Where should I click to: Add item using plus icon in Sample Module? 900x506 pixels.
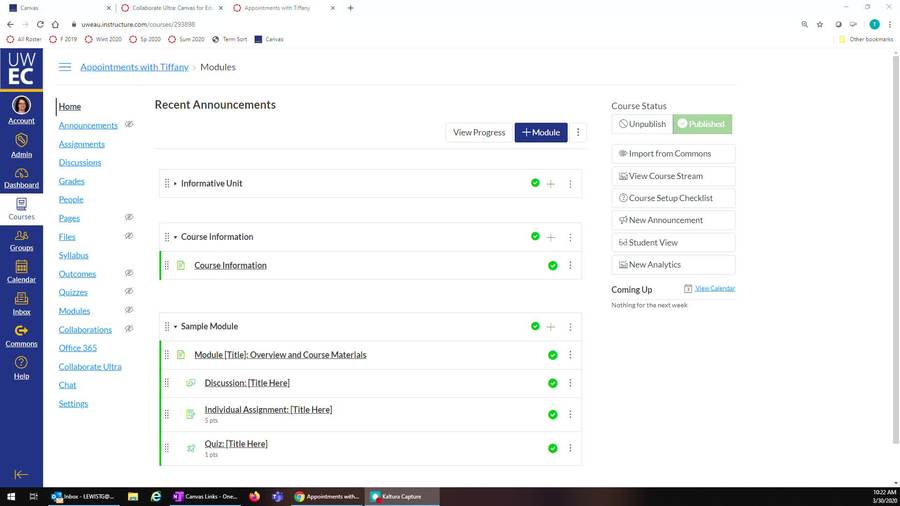tap(550, 327)
